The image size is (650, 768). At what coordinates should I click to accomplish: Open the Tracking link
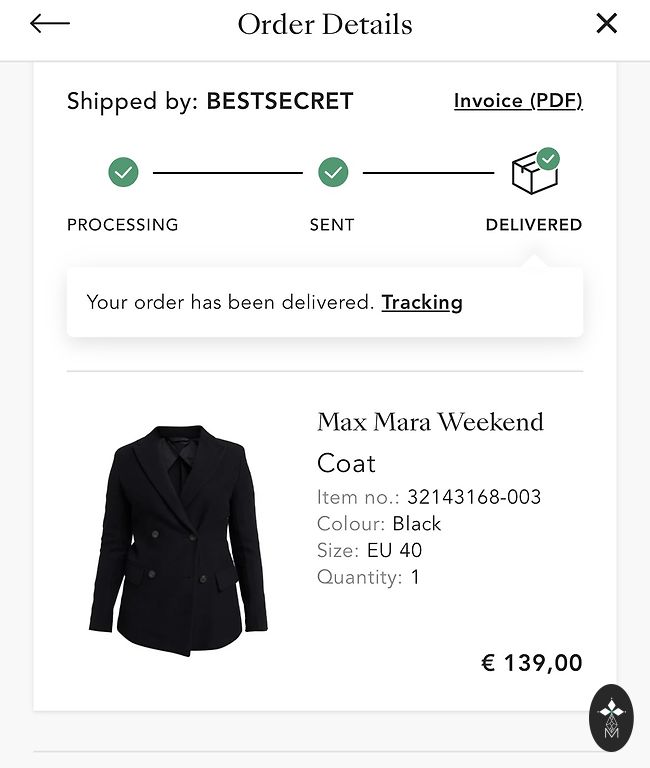pyautogui.click(x=422, y=302)
